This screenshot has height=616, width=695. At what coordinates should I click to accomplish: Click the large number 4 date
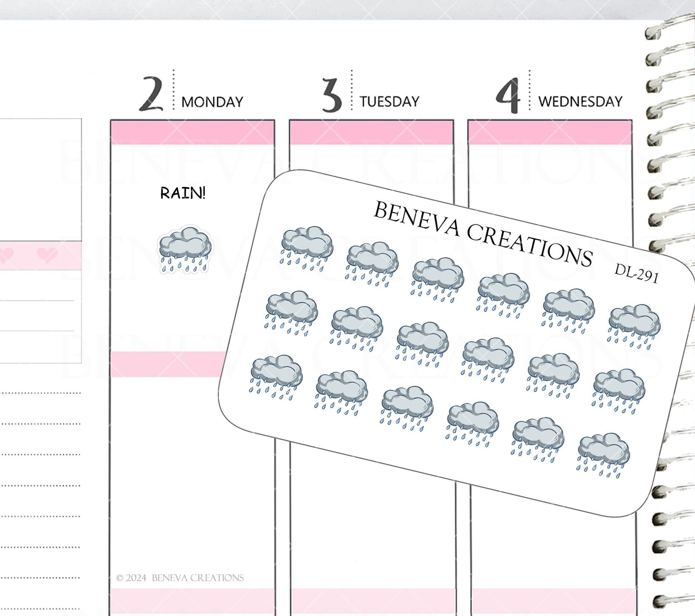(x=508, y=95)
